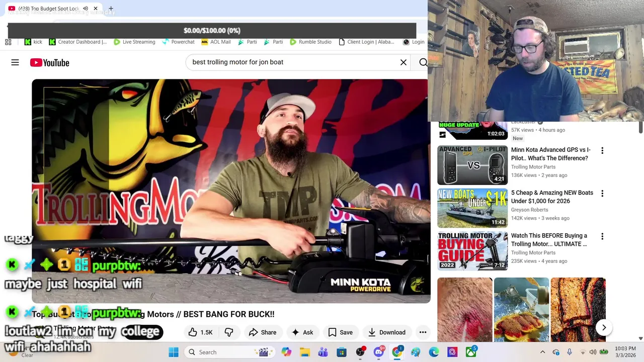644x362 pixels.
Task: Open the first Parti bookmark
Action: click(x=247, y=42)
